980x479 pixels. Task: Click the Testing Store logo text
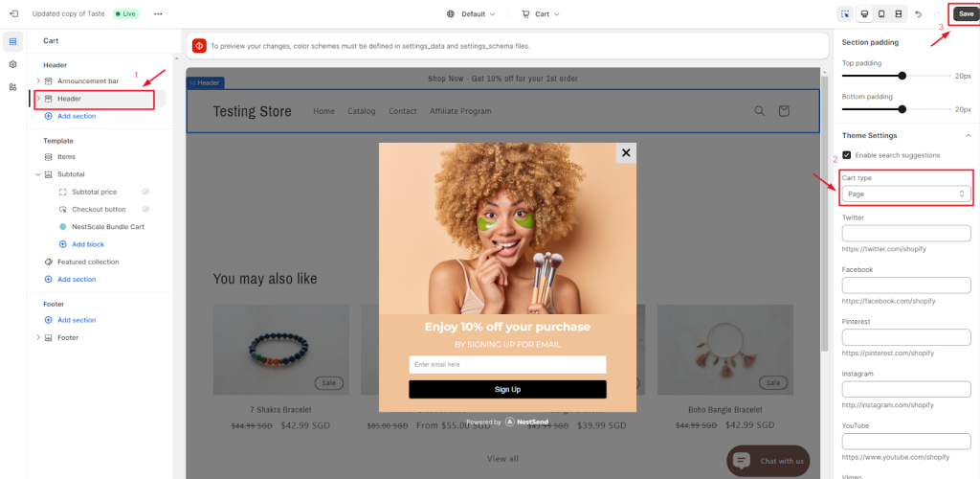pos(252,111)
